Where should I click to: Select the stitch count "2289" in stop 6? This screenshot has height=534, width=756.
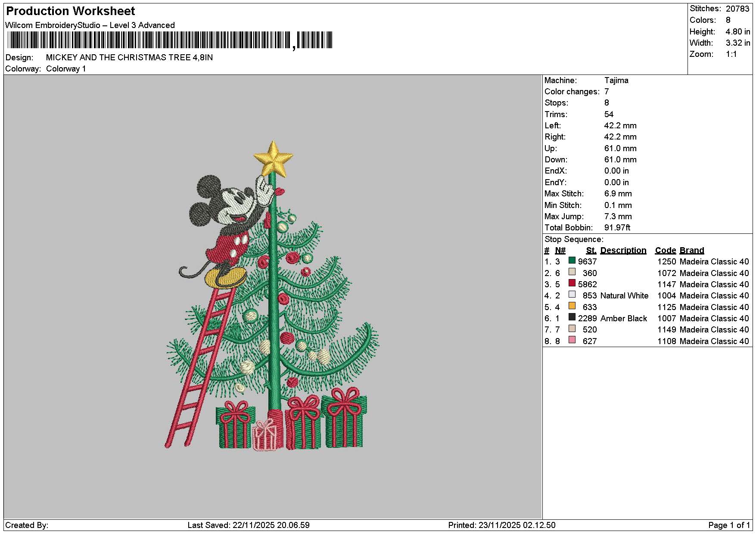pyautogui.click(x=588, y=319)
